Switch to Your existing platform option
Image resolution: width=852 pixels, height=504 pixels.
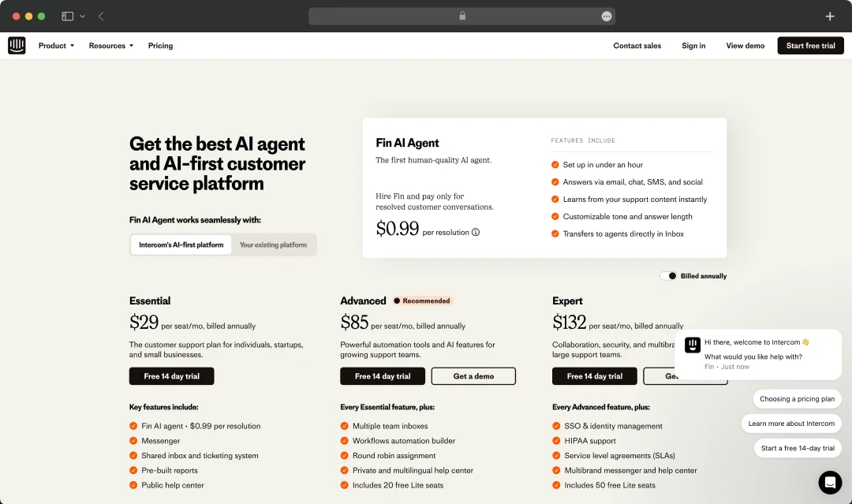[274, 245]
